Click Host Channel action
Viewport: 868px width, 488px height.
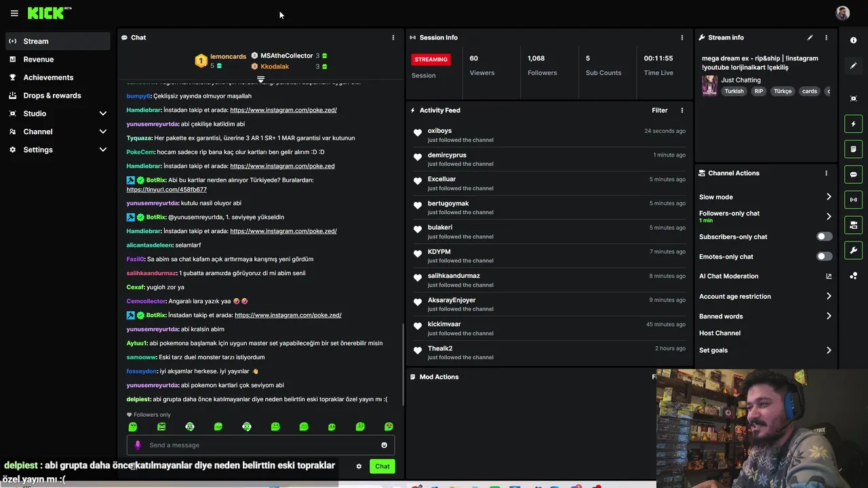(719, 333)
